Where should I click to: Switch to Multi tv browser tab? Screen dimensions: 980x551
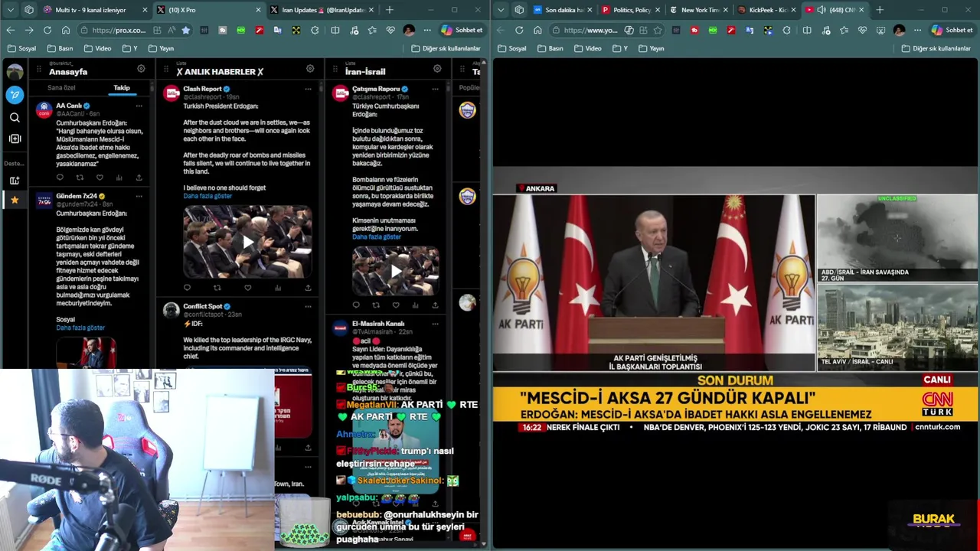(95, 10)
